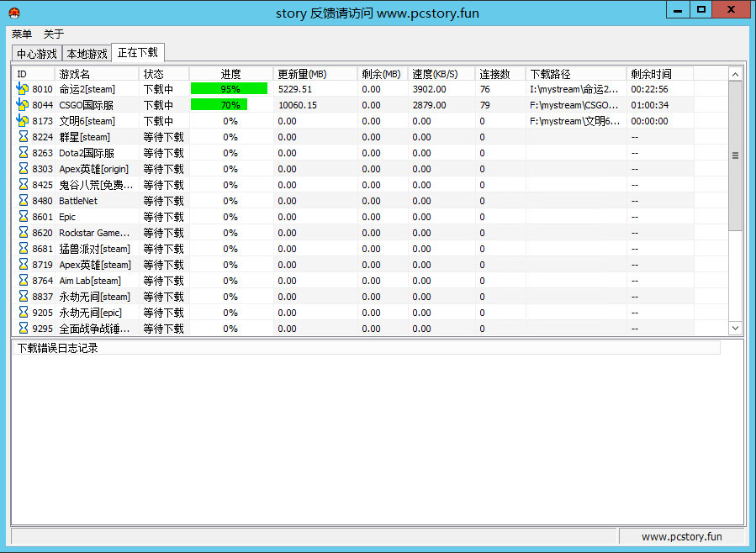Switch to 本地游戏 tab
This screenshot has width=756, height=553.
[87, 54]
